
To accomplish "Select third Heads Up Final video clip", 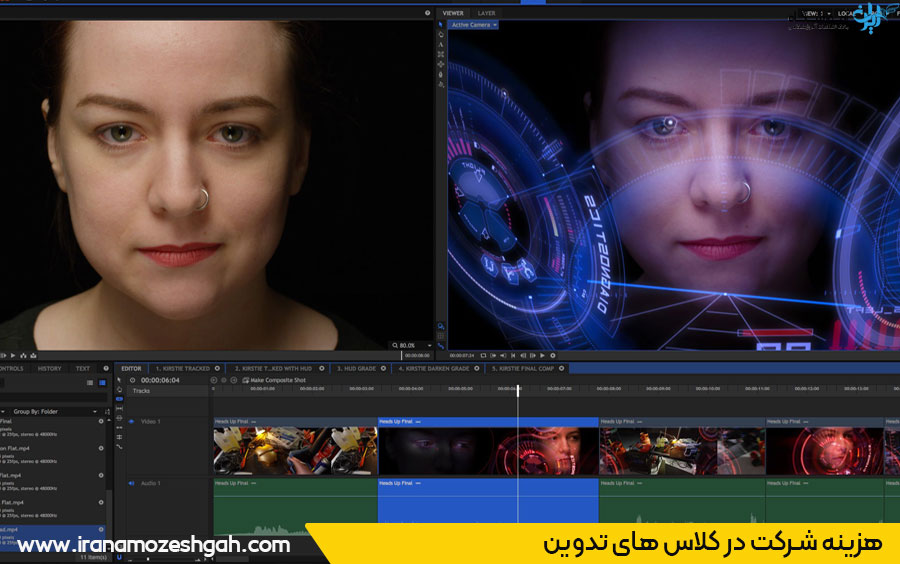I will (x=682, y=446).
